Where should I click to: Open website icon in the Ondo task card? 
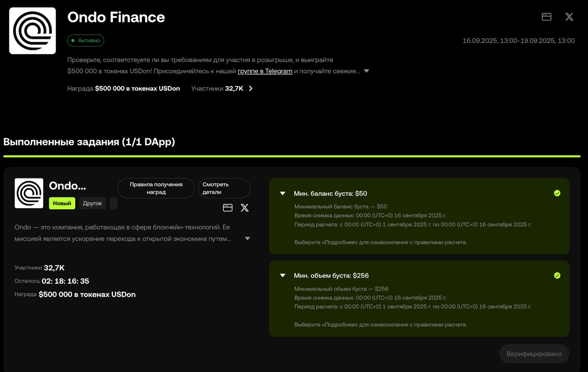click(x=227, y=208)
